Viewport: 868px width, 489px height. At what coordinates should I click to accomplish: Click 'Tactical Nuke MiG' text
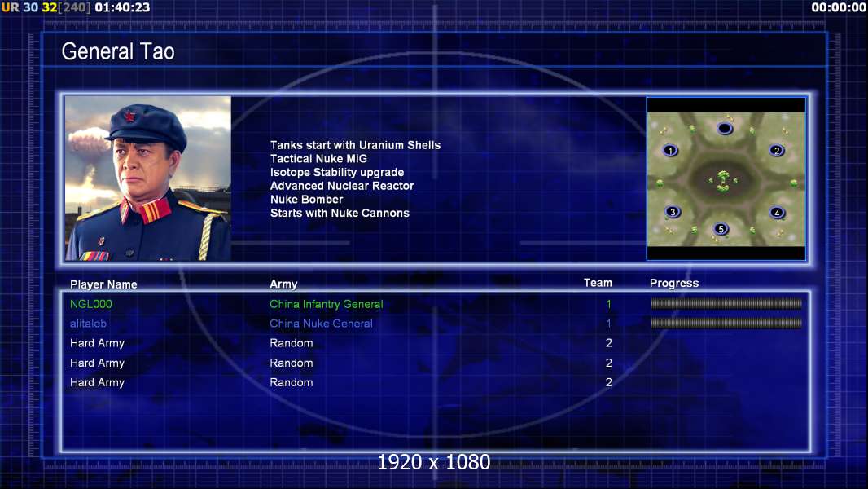click(318, 158)
